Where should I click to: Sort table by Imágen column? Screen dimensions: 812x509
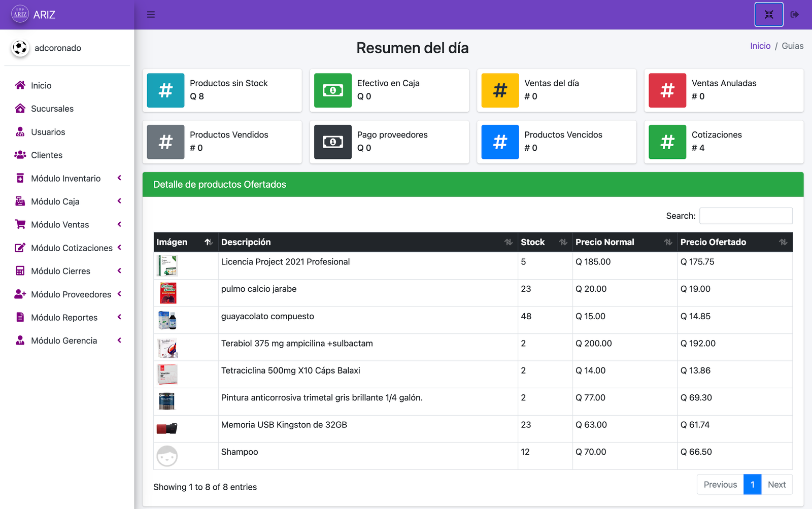click(186, 242)
